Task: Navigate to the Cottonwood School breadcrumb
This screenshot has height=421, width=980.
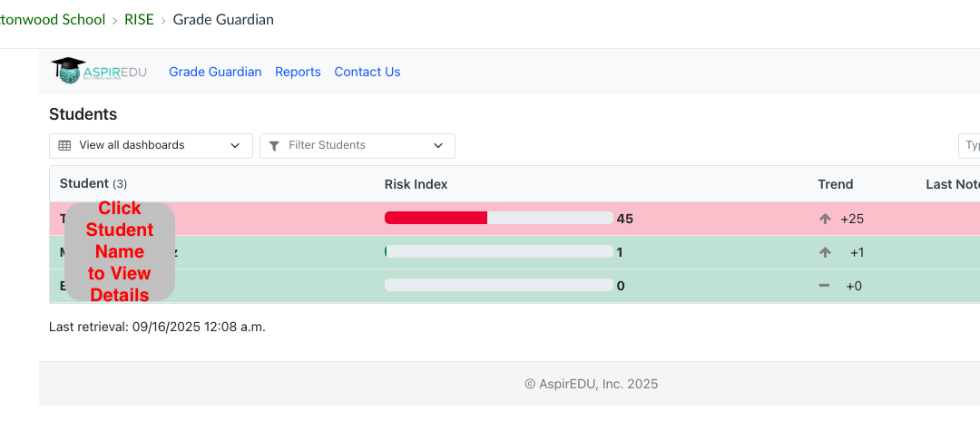Action: click(x=53, y=19)
